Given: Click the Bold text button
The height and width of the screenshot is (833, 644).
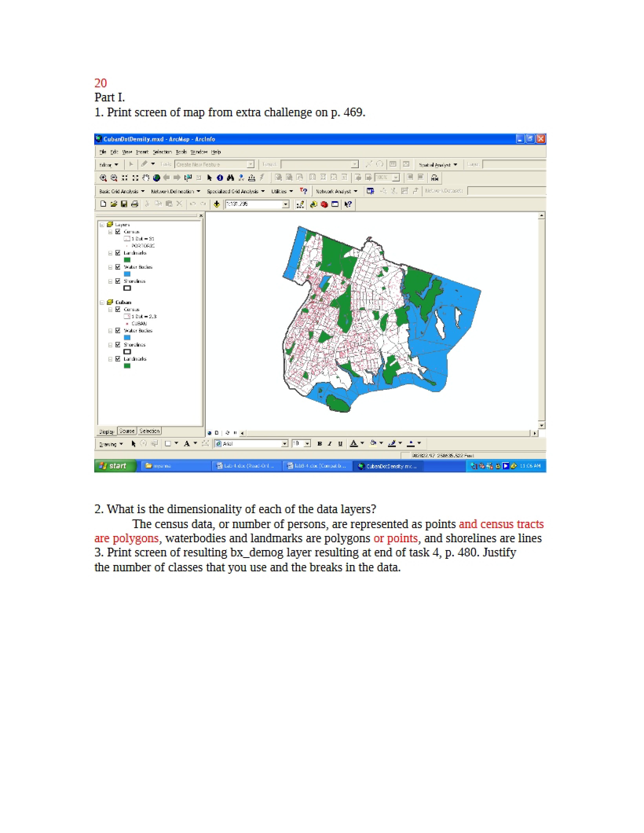Looking at the screenshot, I should click(x=319, y=444).
